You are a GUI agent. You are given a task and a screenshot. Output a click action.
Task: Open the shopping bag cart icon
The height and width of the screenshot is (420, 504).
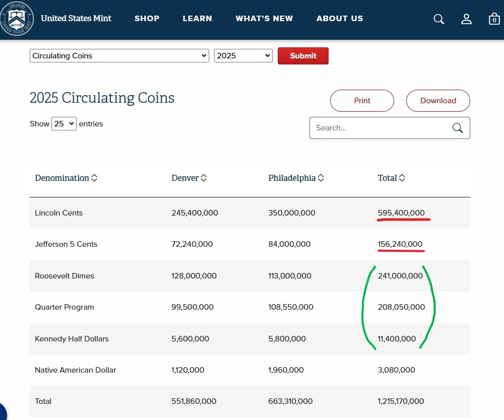point(494,19)
